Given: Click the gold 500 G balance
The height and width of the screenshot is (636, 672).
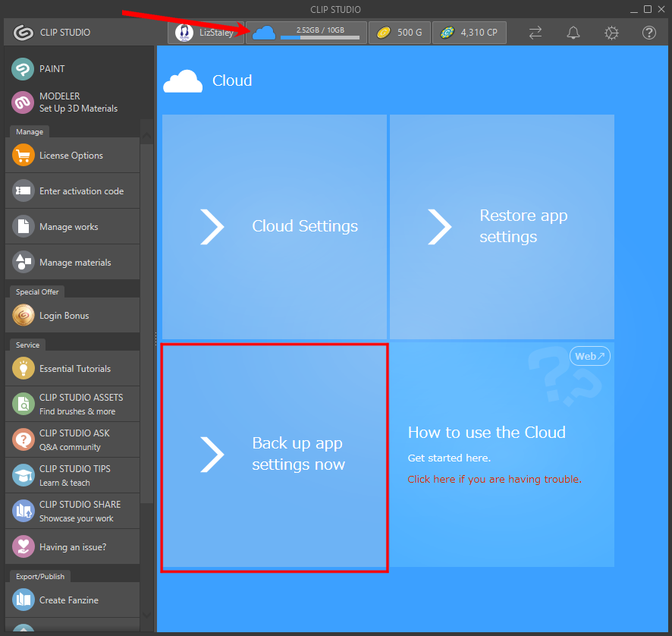Looking at the screenshot, I should click(x=400, y=33).
